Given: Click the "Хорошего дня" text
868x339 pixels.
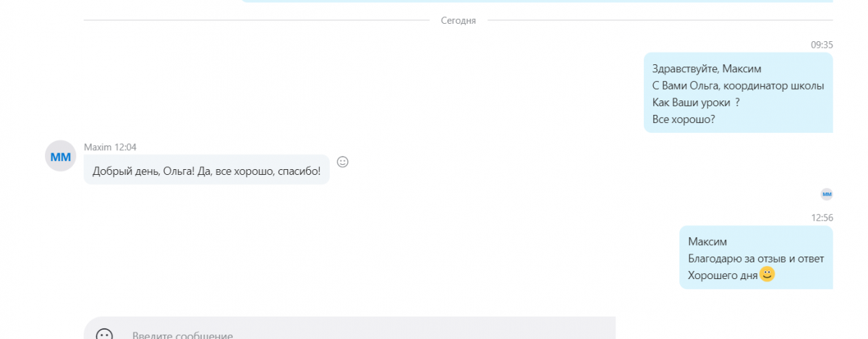Looking at the screenshot, I should point(722,275).
